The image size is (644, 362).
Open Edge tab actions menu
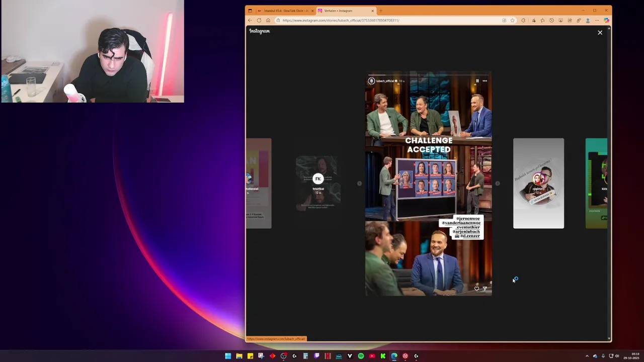click(250, 11)
